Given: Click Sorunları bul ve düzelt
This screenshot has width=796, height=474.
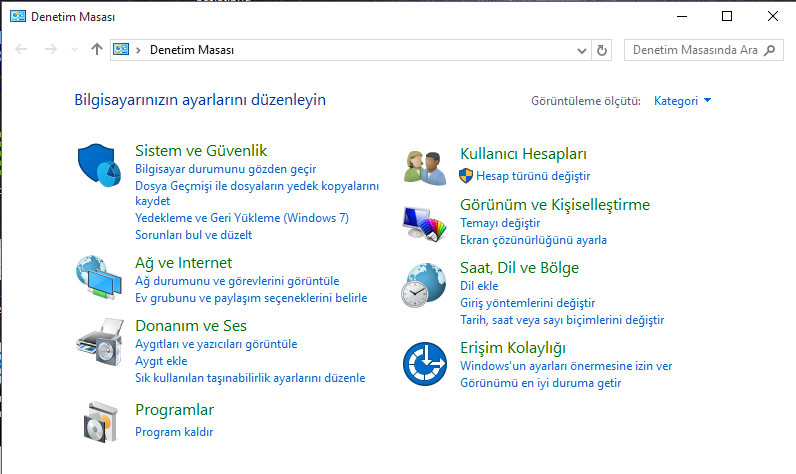Looking at the screenshot, I should pyautogui.click(x=193, y=235).
